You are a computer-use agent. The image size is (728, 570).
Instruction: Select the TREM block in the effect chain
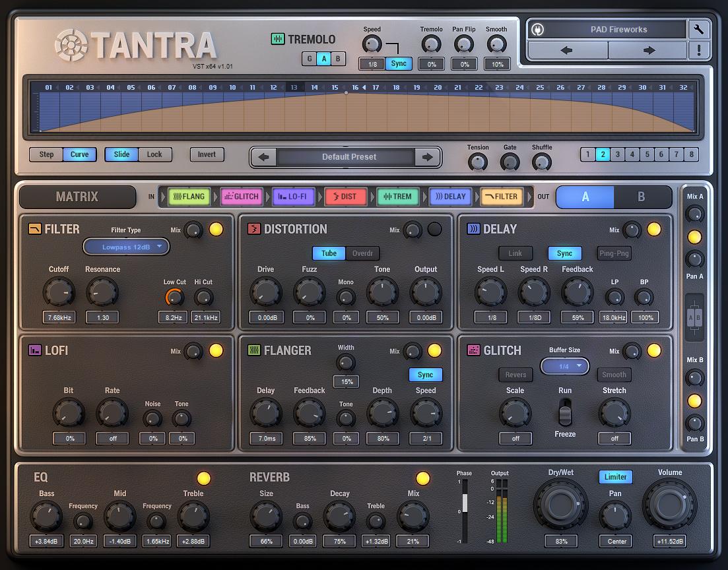coord(398,197)
